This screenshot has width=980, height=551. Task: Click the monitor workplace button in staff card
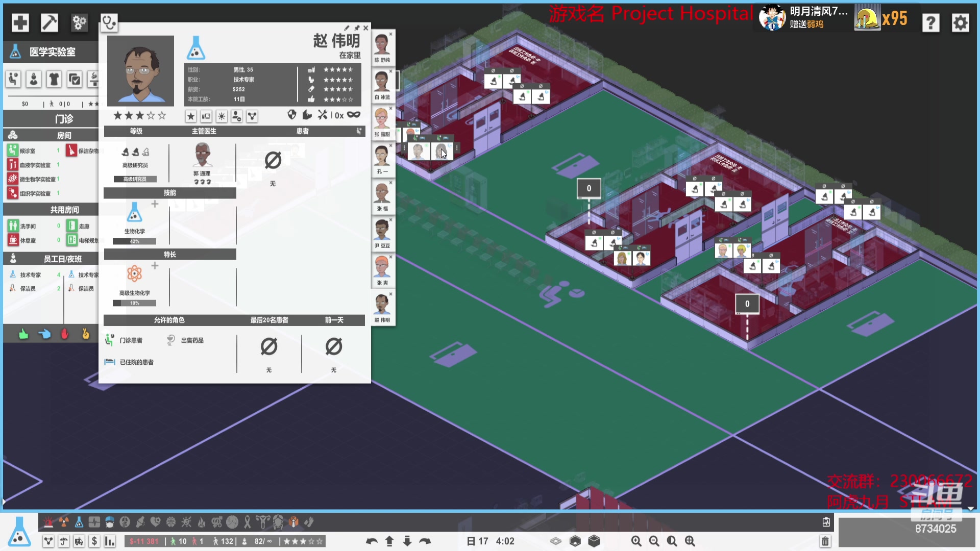pyautogui.click(x=206, y=116)
